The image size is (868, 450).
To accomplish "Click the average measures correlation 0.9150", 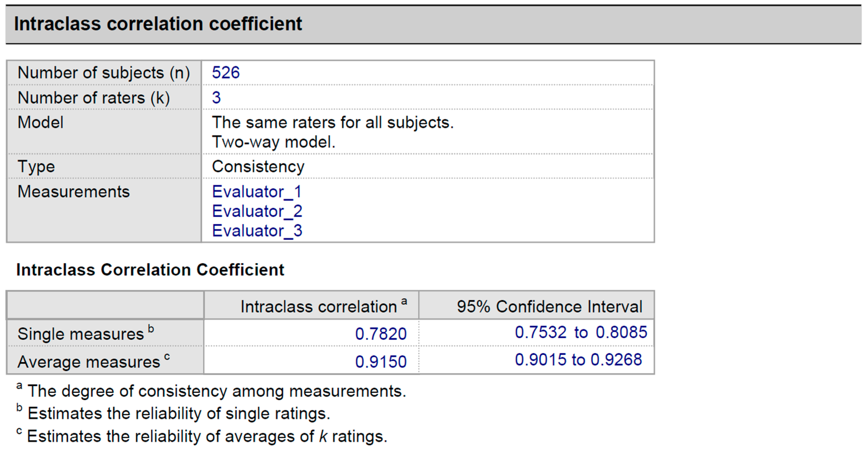I will coord(381,361).
